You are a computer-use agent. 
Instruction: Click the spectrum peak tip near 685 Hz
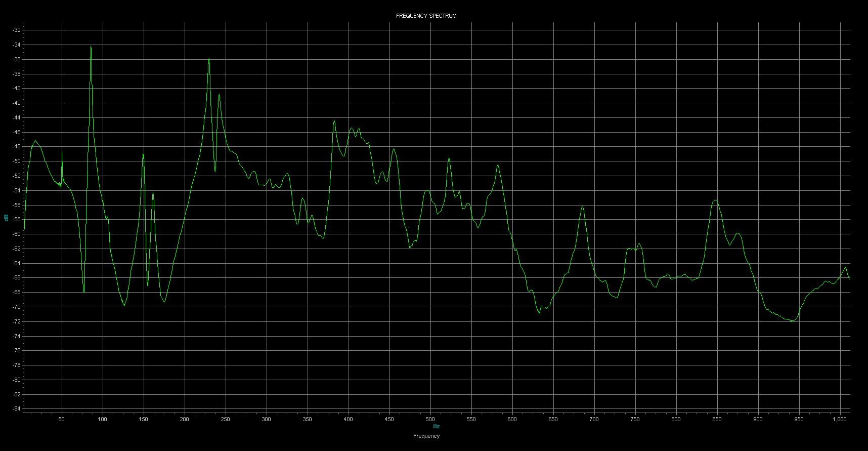click(583, 207)
